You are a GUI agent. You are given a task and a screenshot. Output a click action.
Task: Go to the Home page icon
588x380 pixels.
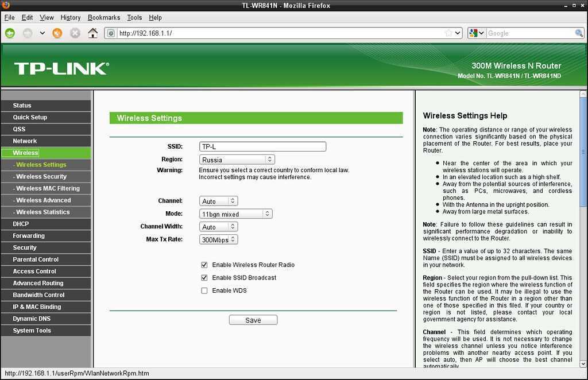92,33
